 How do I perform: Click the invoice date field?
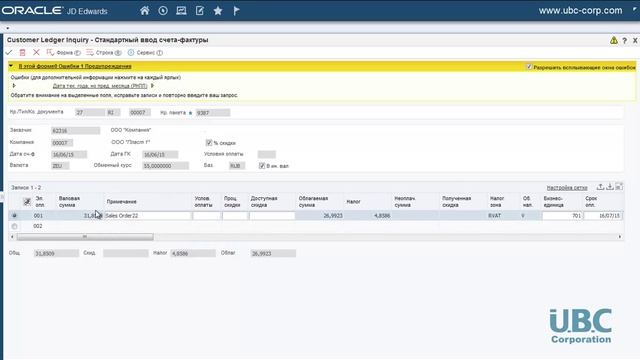[69, 155]
